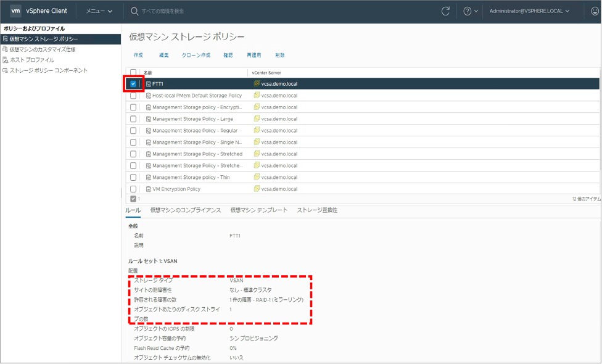Screen dimensions: 602x364
Task: Check the VM Encryption Policy checkbox
Action: (x=133, y=189)
